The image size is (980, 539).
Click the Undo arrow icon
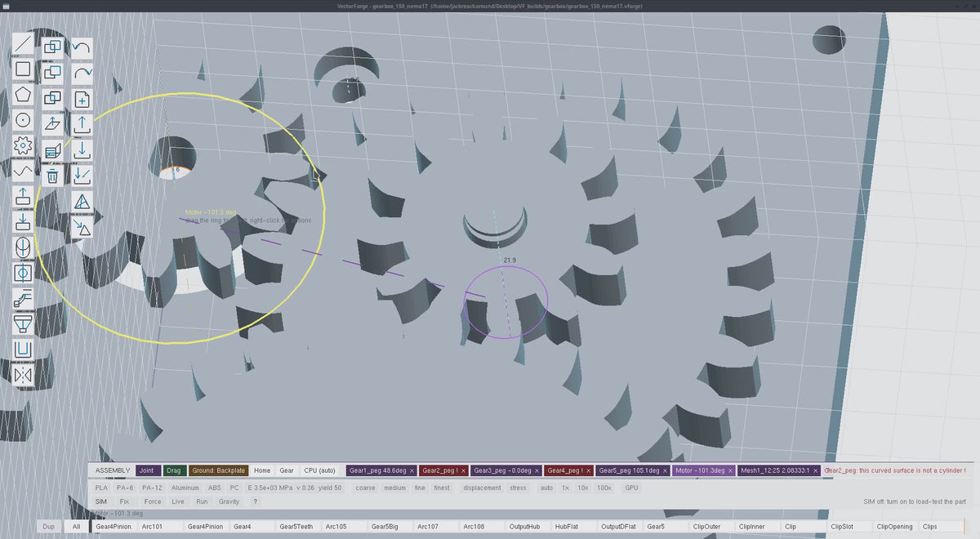(x=82, y=48)
